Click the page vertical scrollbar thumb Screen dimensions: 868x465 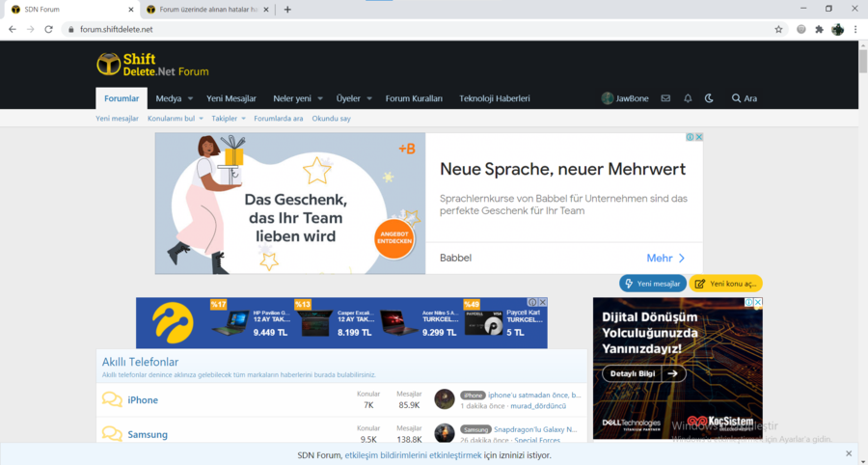coord(863,62)
